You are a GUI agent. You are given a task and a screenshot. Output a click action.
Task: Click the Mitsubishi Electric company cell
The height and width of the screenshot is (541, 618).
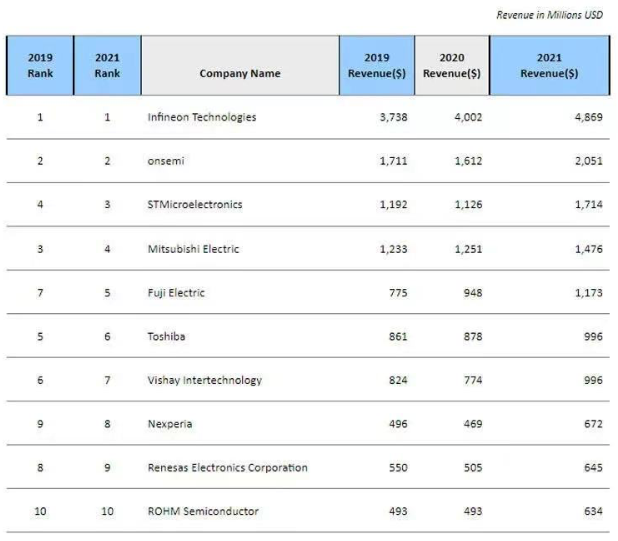pos(193,249)
